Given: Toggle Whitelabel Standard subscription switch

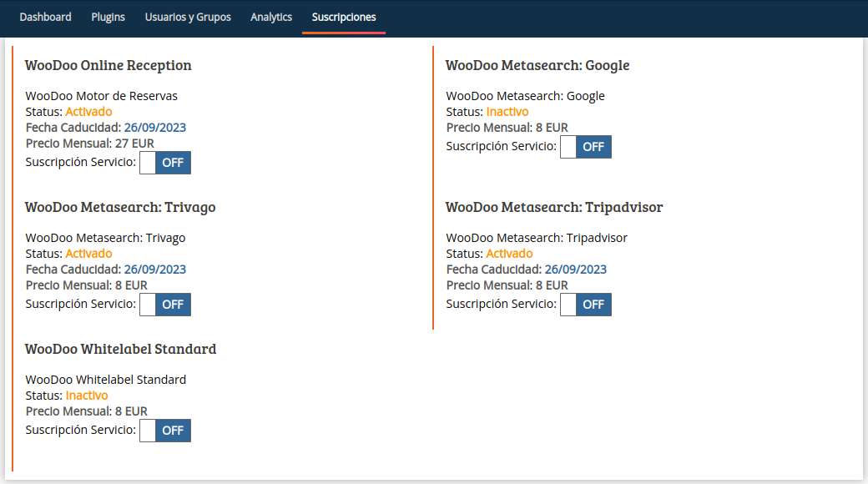Looking at the screenshot, I should pyautogui.click(x=165, y=431).
